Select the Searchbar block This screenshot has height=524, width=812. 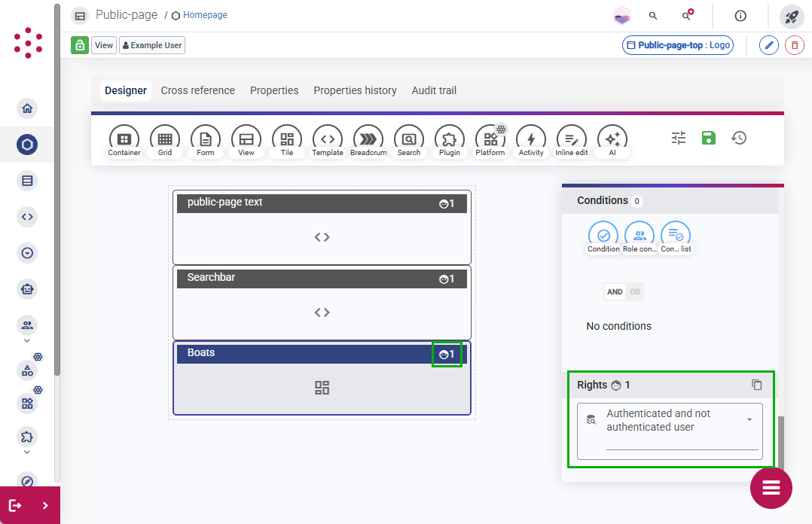(322, 303)
